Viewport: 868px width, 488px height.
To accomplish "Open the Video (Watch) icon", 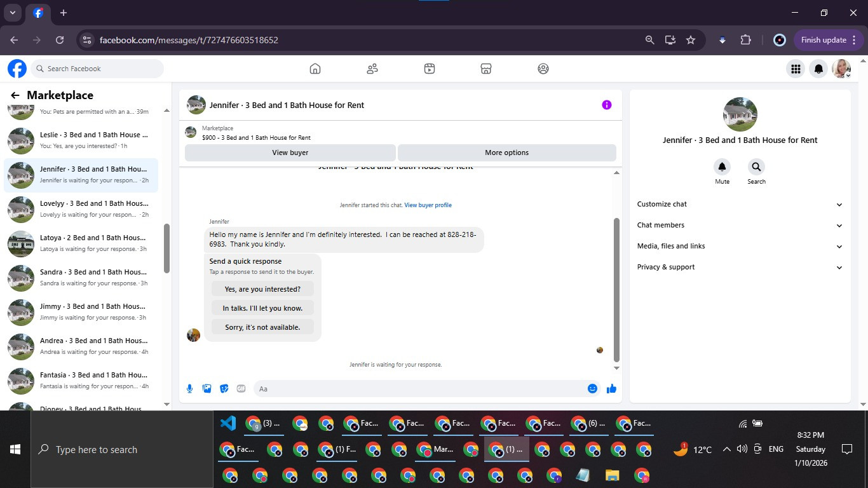I will [x=430, y=69].
